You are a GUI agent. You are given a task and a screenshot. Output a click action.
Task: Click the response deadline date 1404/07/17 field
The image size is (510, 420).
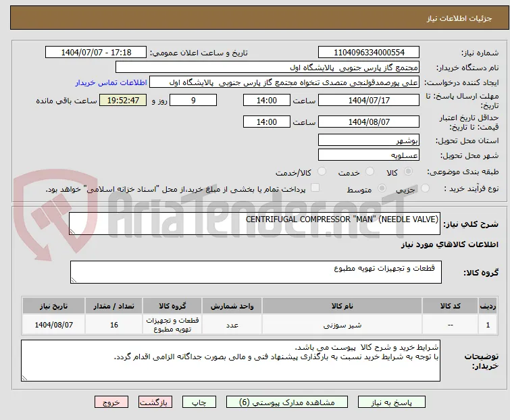coord(369,100)
